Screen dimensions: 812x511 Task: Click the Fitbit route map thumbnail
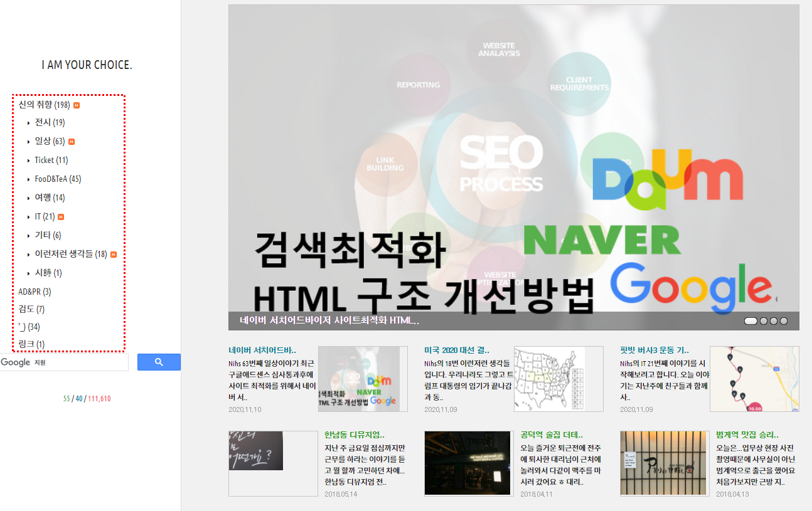pyautogui.click(x=754, y=379)
